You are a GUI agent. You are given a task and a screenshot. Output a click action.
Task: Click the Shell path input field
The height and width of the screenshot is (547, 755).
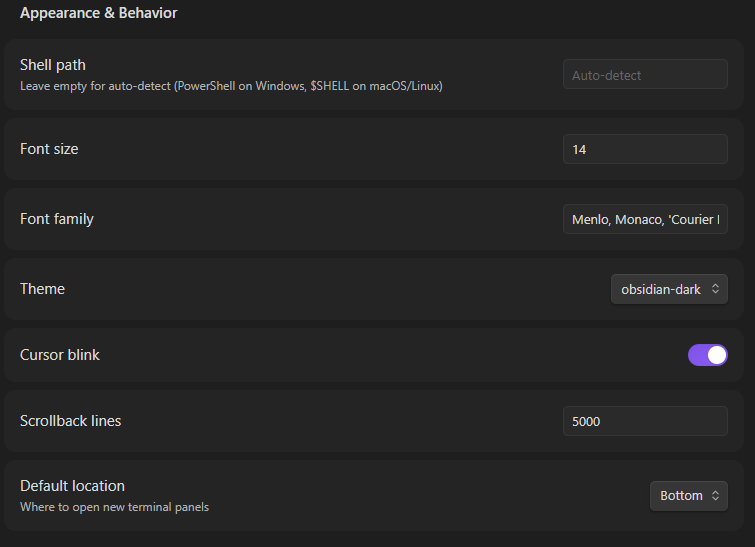click(x=645, y=75)
